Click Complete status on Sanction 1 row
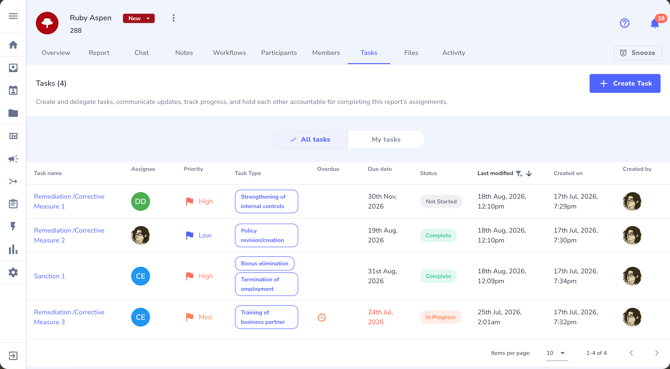 click(438, 276)
